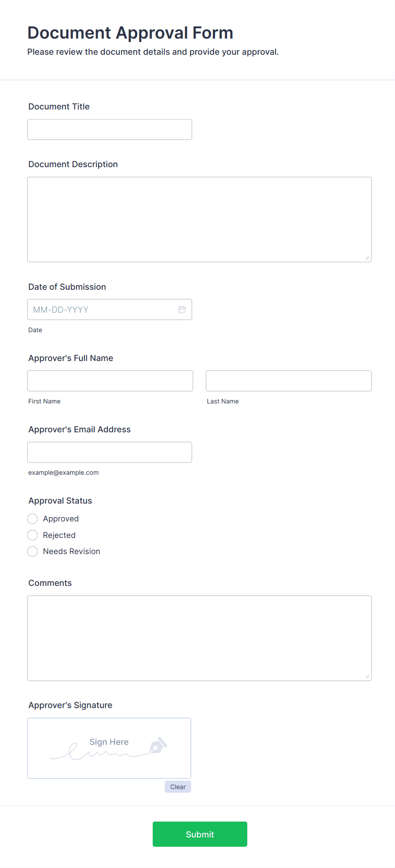The width and height of the screenshot is (395, 868).
Task: Click inside the Document Description box
Action: [x=200, y=219]
